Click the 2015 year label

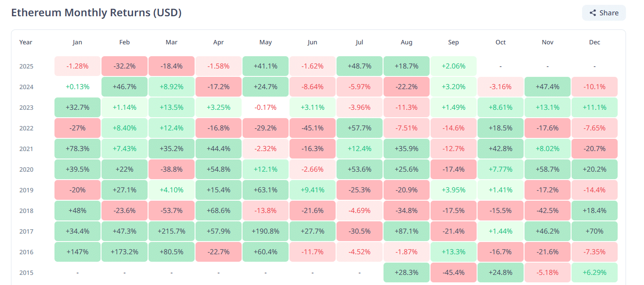tap(26, 273)
